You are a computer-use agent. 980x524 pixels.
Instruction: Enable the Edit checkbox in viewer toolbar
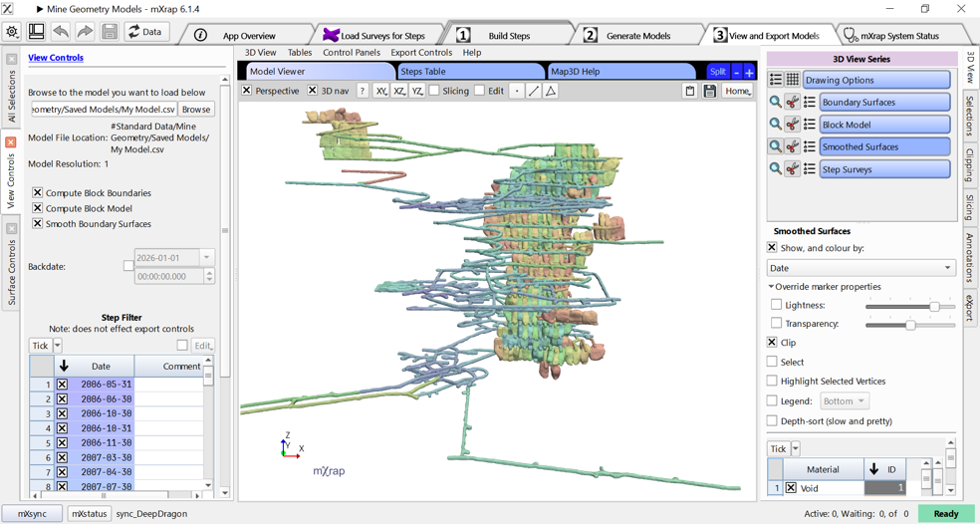pyautogui.click(x=479, y=91)
